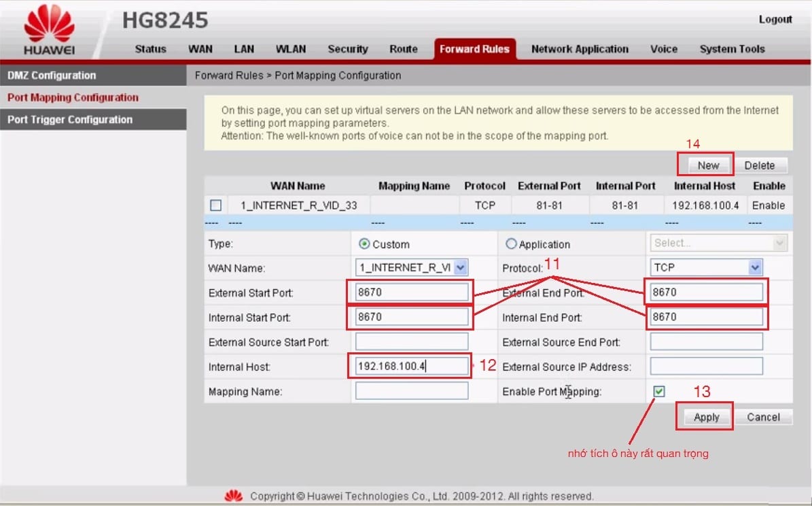Viewport: 812px width, 506px height.
Task: Click the Huawei logo in header
Action: click(49, 32)
